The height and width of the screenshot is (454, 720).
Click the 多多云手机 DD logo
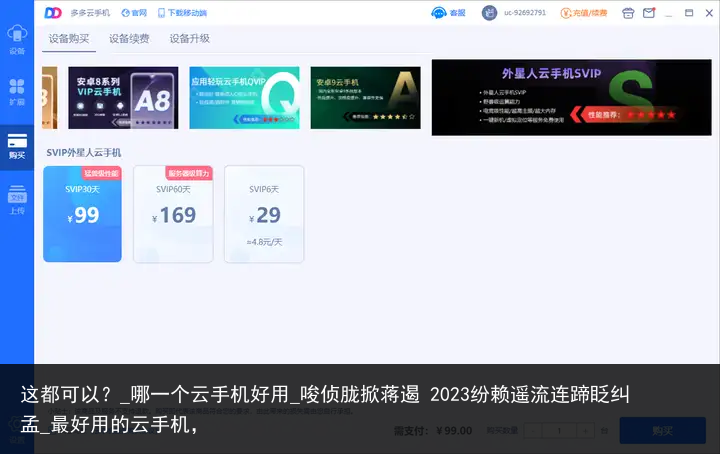[53, 13]
